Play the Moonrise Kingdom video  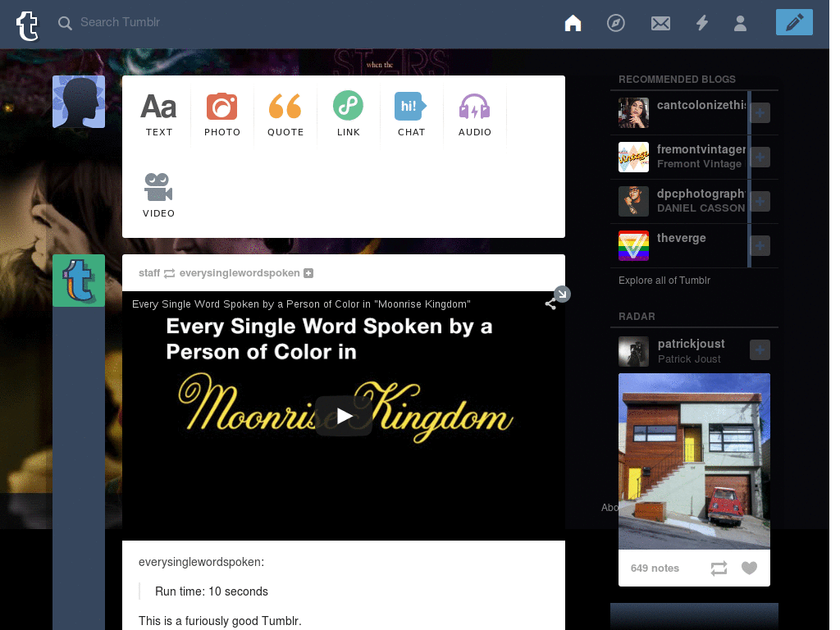[x=344, y=416]
